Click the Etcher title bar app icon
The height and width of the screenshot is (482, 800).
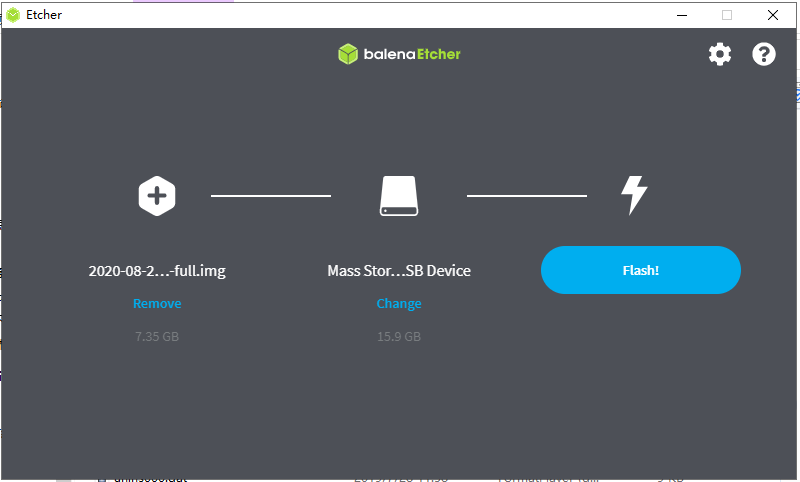[x=13, y=15]
